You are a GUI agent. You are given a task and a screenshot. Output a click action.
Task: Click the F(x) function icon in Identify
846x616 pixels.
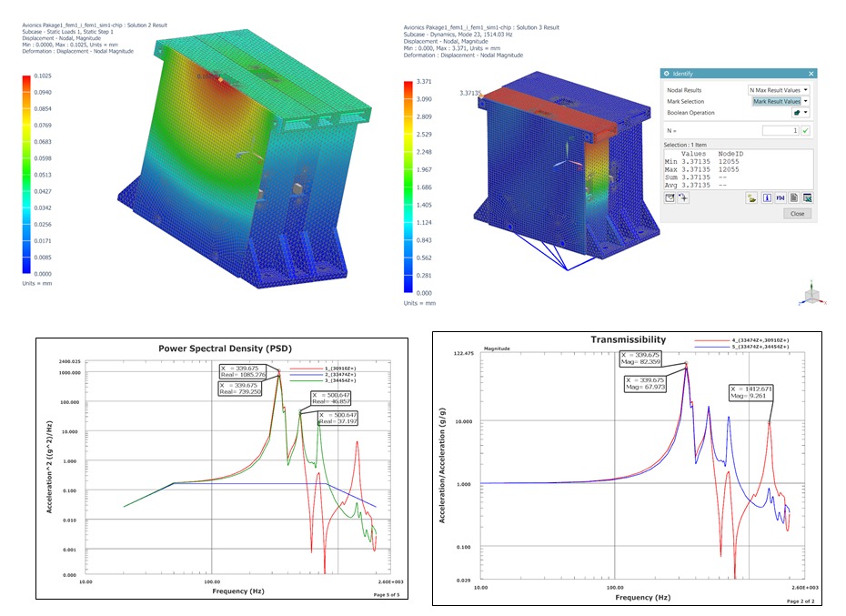pos(781,197)
